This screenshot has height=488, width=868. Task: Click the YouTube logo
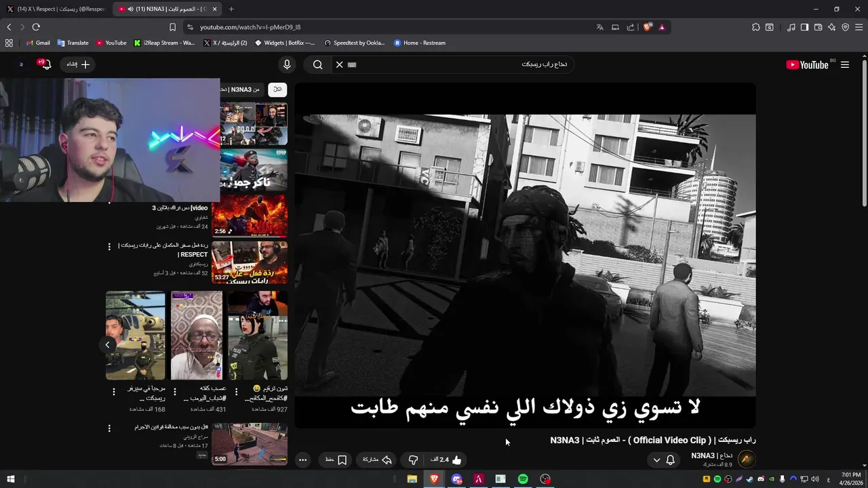tap(807, 64)
